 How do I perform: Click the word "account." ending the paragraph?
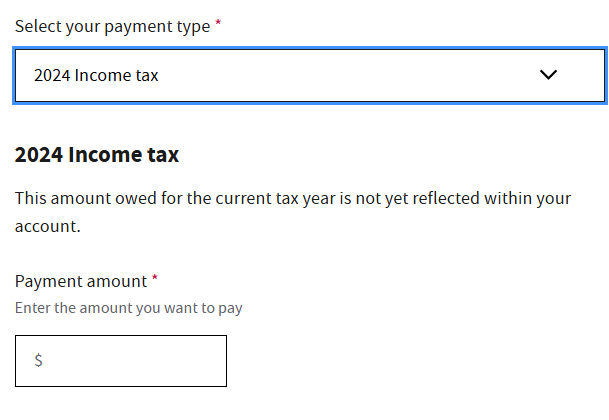tap(47, 226)
